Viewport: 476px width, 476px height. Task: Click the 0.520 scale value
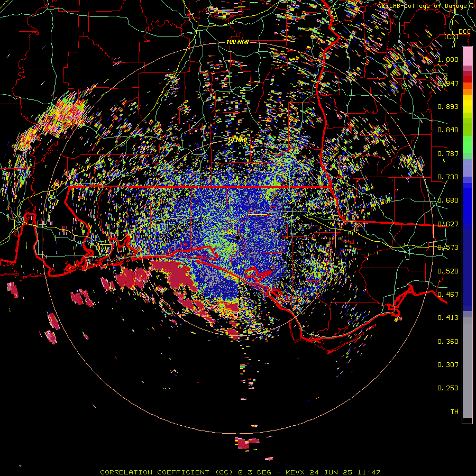(448, 271)
